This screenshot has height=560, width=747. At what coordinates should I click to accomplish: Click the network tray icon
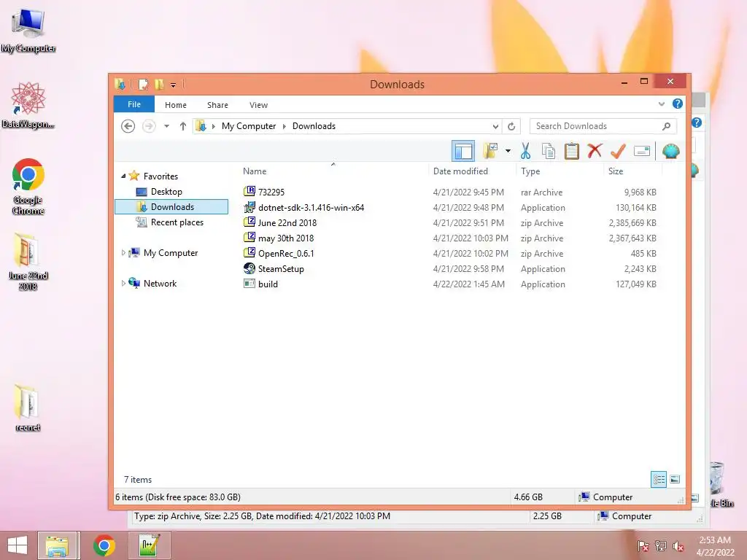click(x=660, y=546)
